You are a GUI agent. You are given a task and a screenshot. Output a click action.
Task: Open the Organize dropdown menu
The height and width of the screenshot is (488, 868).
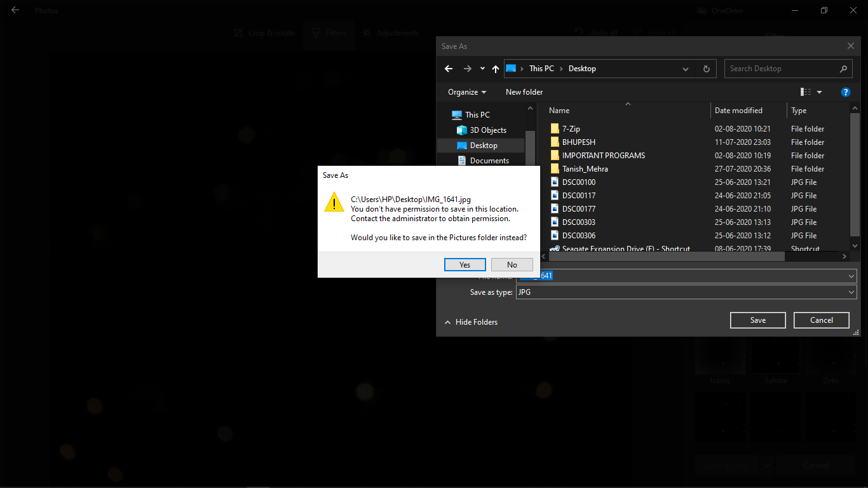pyautogui.click(x=467, y=92)
